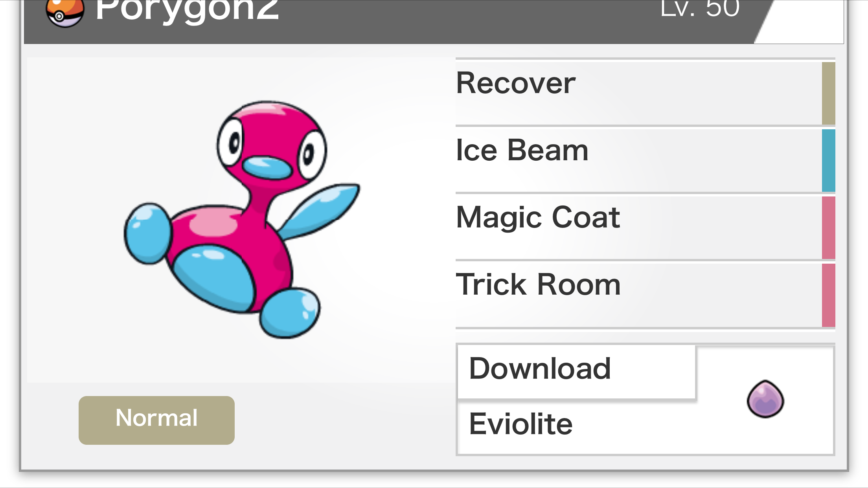Click the white slanted corner of header

(x=802, y=22)
